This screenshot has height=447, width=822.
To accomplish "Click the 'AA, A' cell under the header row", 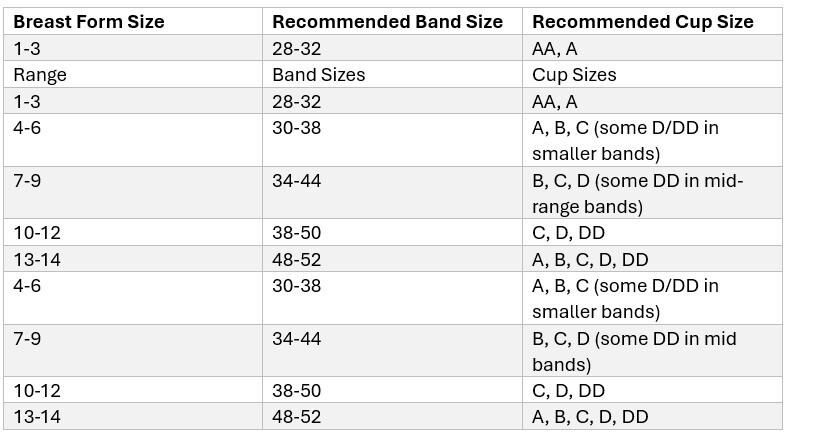I will pos(652,48).
